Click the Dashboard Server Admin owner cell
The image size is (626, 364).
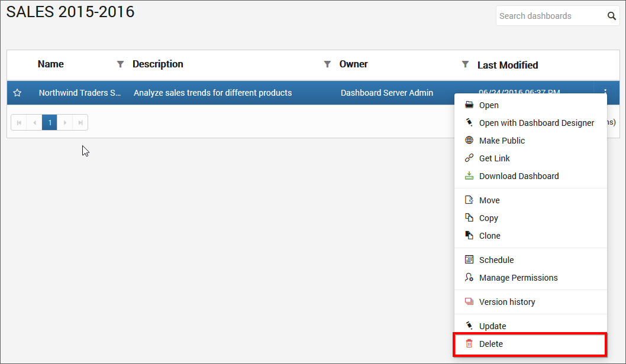pos(387,93)
